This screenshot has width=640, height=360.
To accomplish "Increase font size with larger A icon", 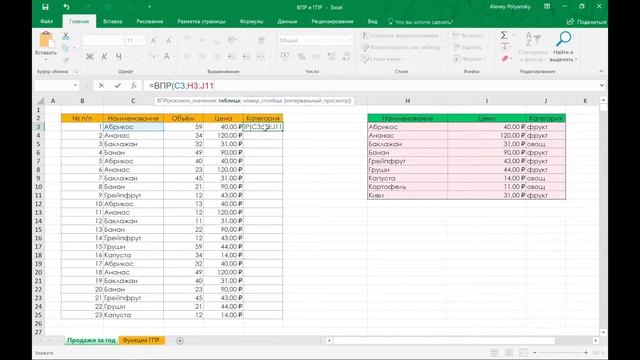I will 154,40.
